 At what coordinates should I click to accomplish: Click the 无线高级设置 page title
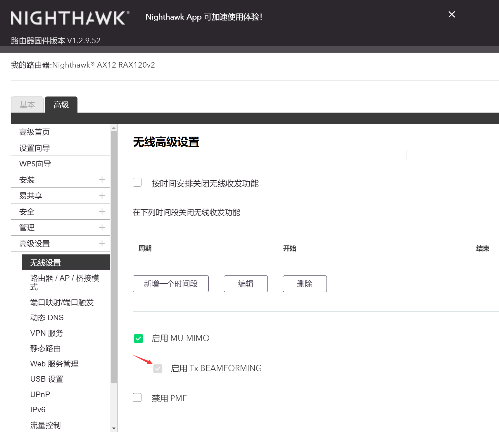click(x=166, y=142)
